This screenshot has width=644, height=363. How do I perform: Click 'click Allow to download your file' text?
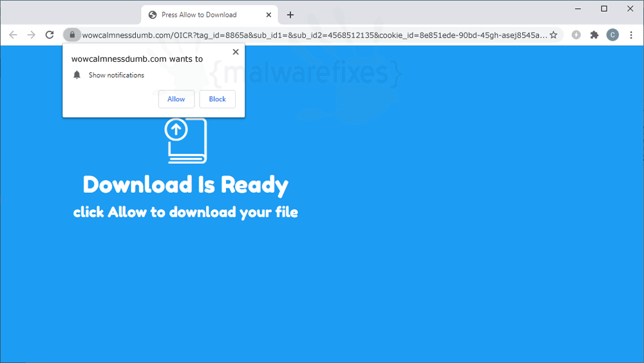(185, 212)
